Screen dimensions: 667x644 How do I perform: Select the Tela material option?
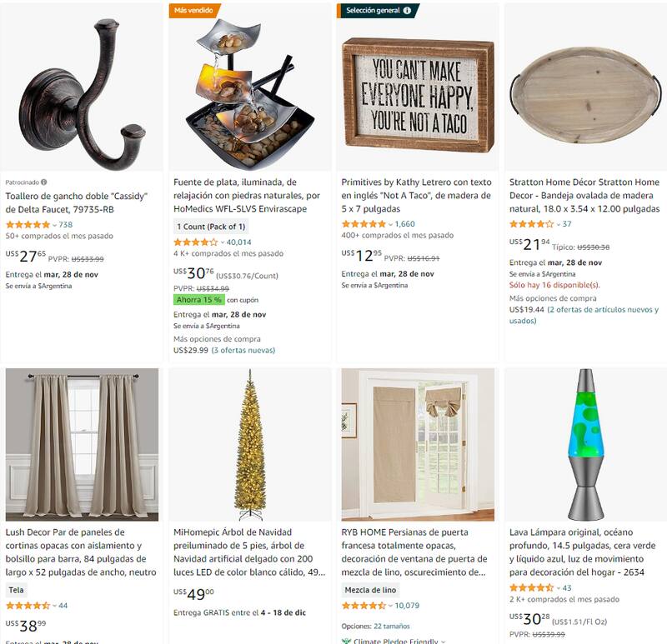[x=16, y=590]
